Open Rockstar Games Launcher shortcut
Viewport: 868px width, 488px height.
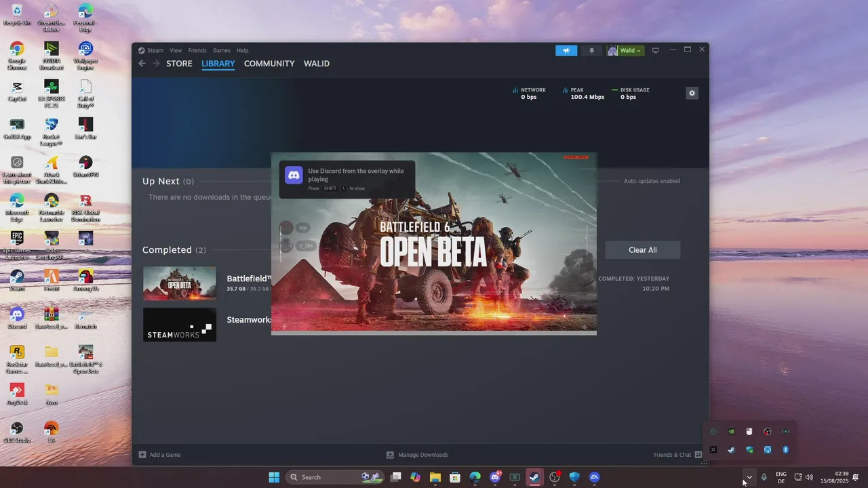tap(17, 359)
